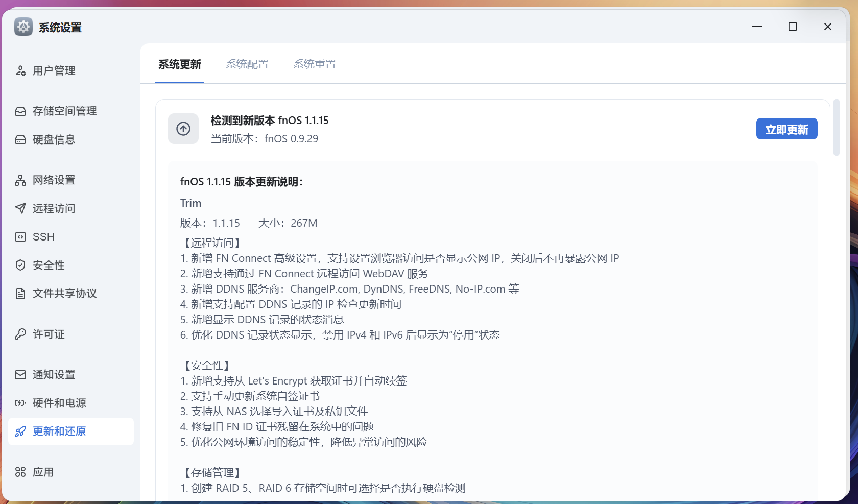Click the circular update arrow icon
The width and height of the screenshot is (858, 504).
point(183,129)
